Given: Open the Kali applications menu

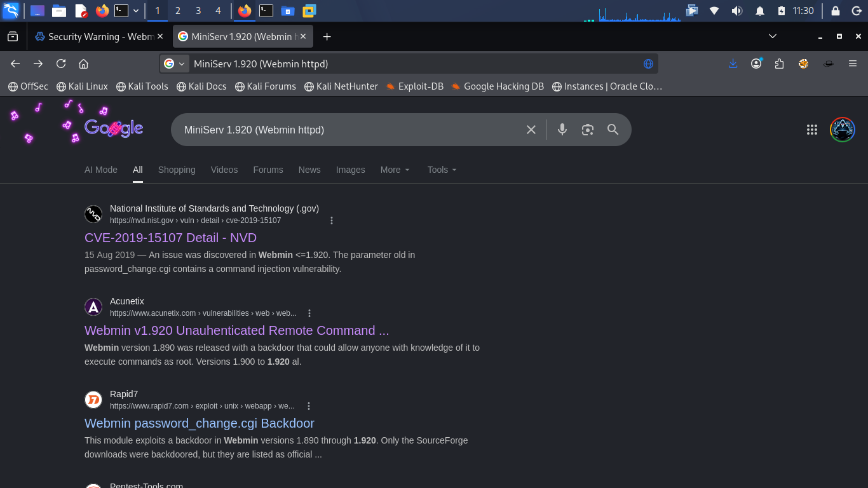Looking at the screenshot, I should point(11,10).
